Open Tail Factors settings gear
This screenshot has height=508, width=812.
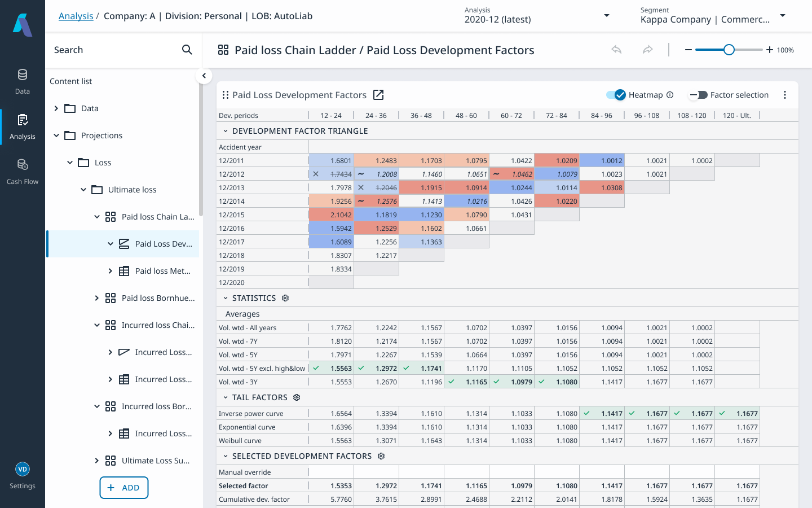[297, 397]
